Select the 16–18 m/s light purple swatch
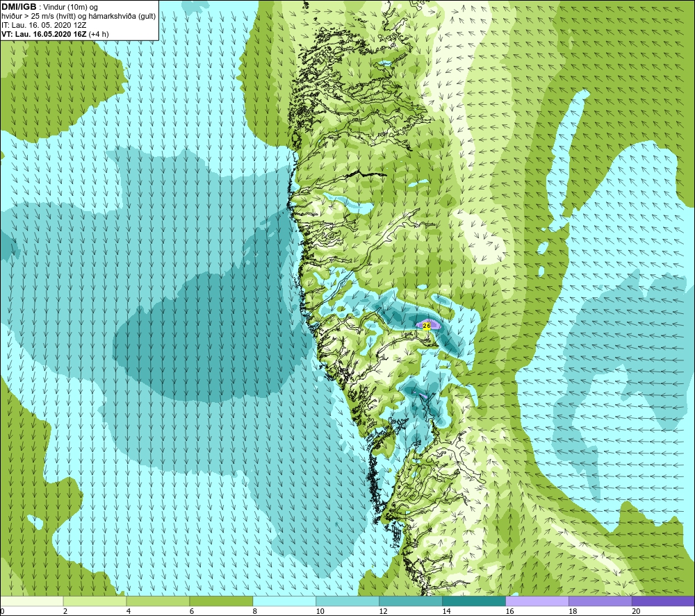Viewport: 695px width, 616px height. 537,601
